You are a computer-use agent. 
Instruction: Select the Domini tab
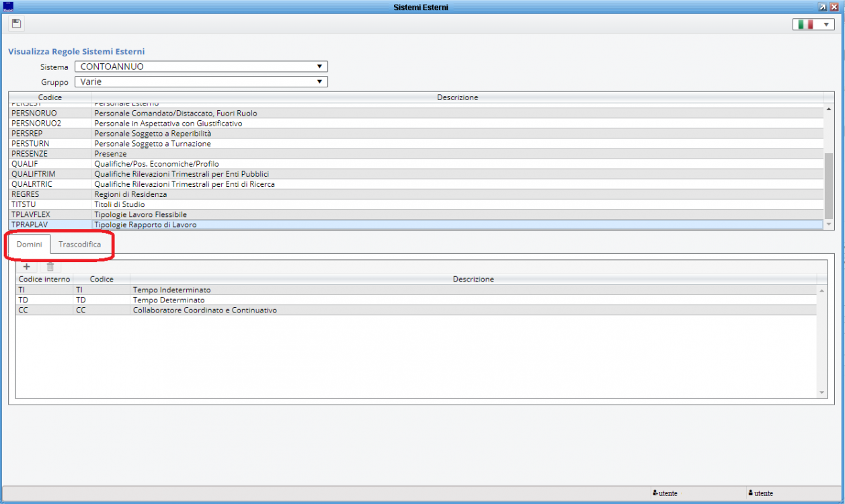[29, 245]
